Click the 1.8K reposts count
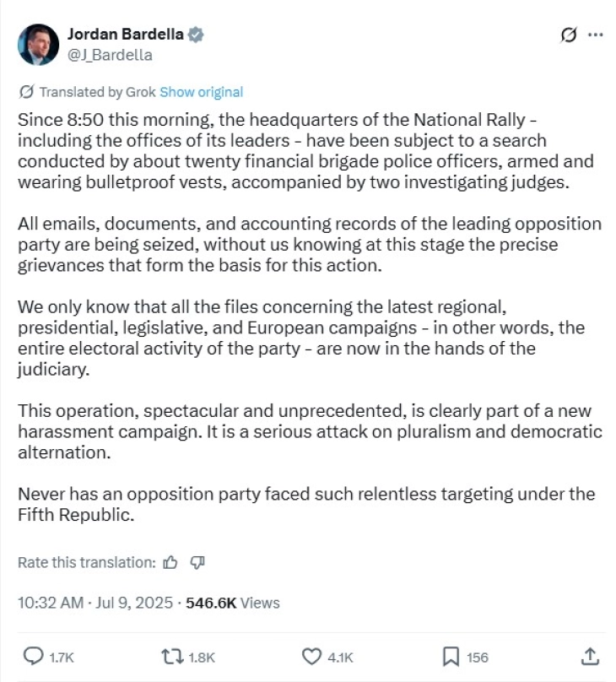The width and height of the screenshot is (616, 682). [203, 657]
